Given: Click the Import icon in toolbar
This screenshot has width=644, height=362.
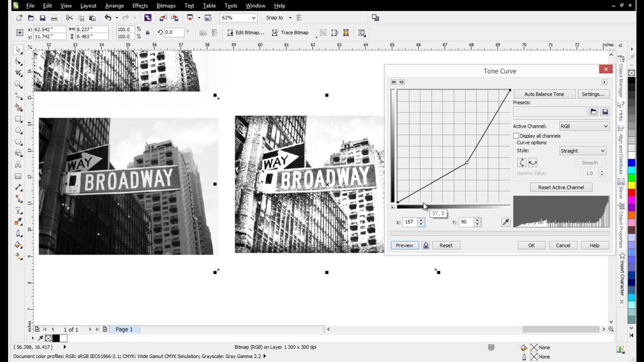Looking at the screenshot, I should (x=163, y=18).
